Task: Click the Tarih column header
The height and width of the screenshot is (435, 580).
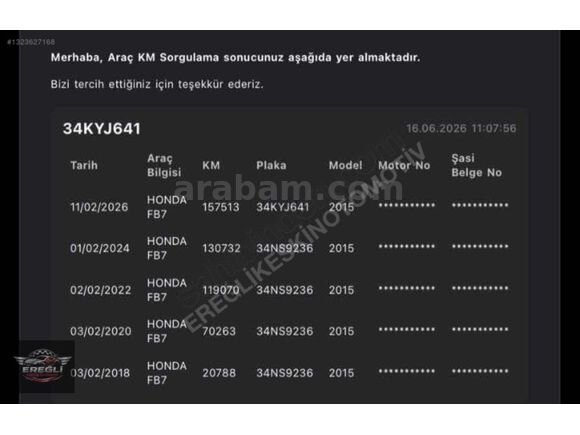Action: click(84, 165)
